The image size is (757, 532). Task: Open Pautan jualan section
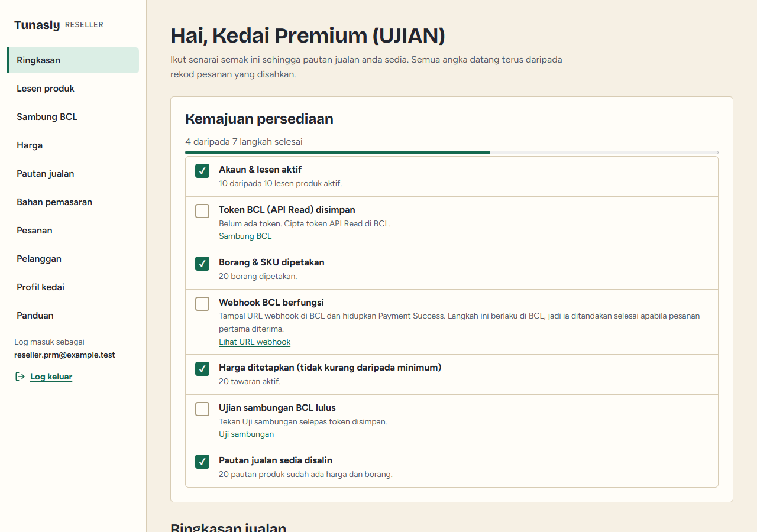pyautogui.click(x=73, y=174)
